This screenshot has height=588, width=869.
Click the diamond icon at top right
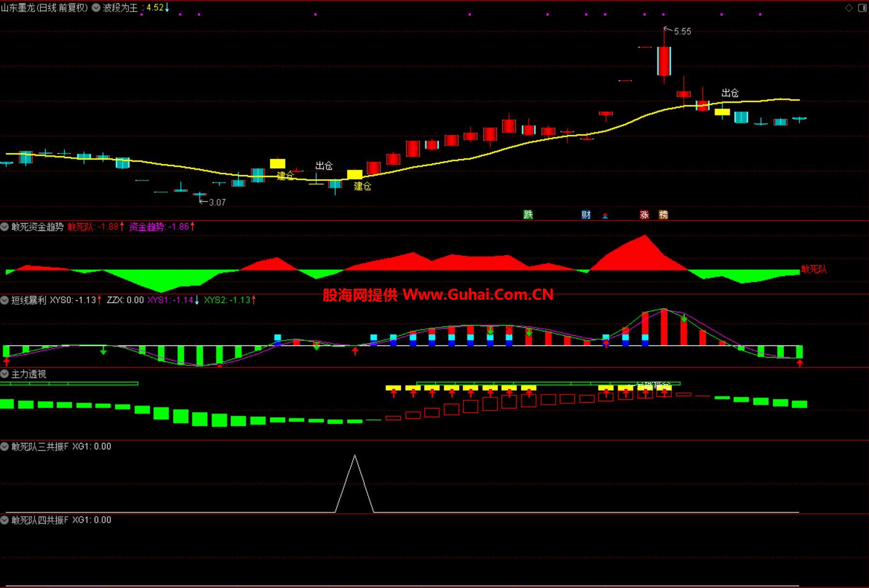(x=849, y=8)
